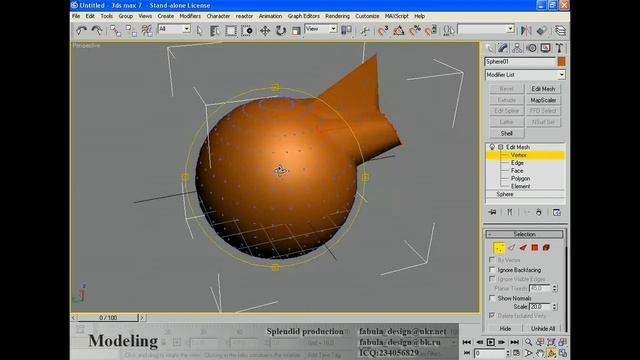Open the Rendering menu
This screenshot has width=640, height=360.
pos(337,16)
